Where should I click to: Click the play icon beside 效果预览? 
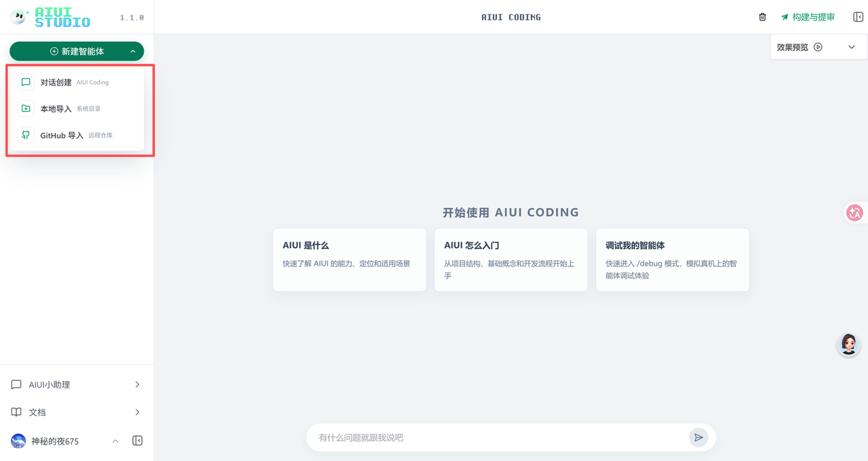pos(818,47)
